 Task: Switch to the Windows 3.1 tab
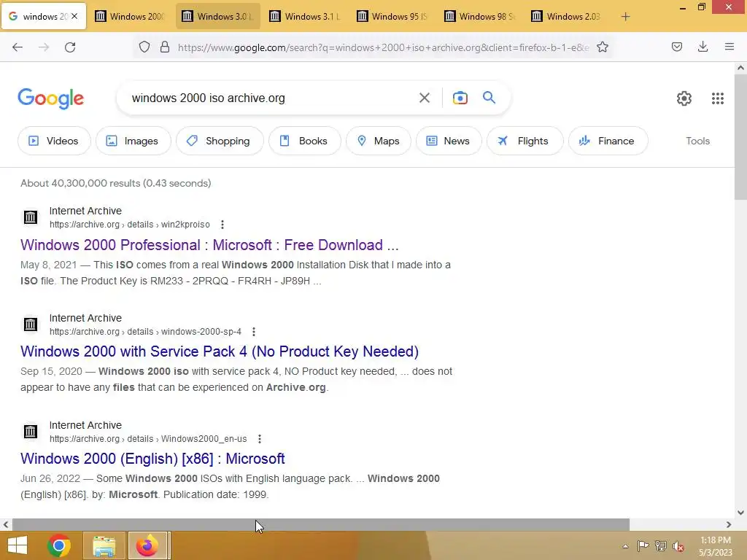click(306, 17)
